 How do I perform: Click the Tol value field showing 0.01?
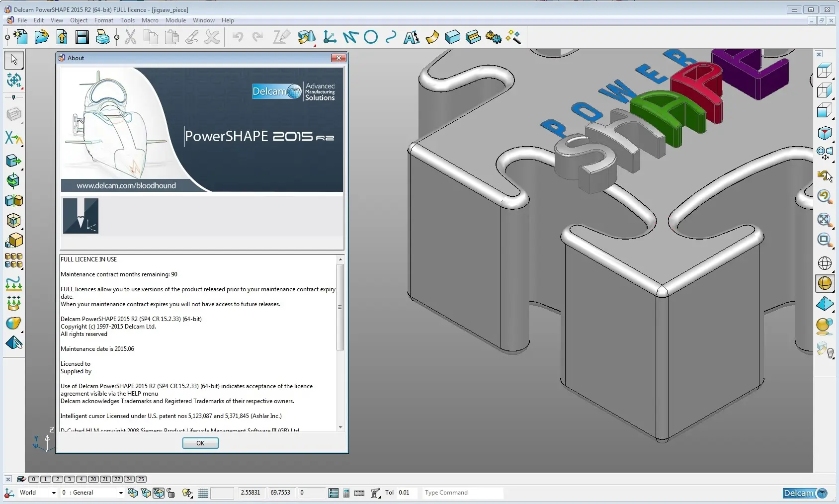click(408, 493)
